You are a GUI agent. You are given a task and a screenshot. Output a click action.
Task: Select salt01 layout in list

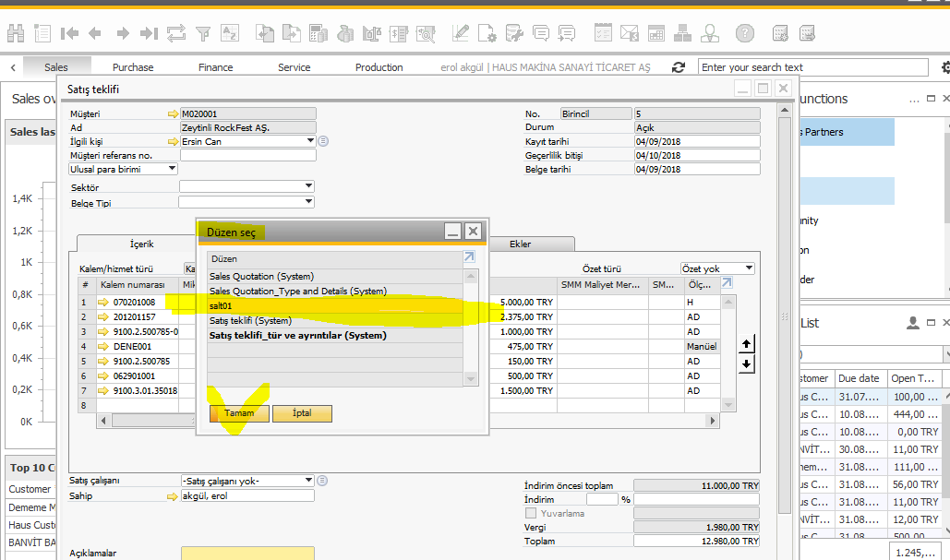click(x=333, y=305)
